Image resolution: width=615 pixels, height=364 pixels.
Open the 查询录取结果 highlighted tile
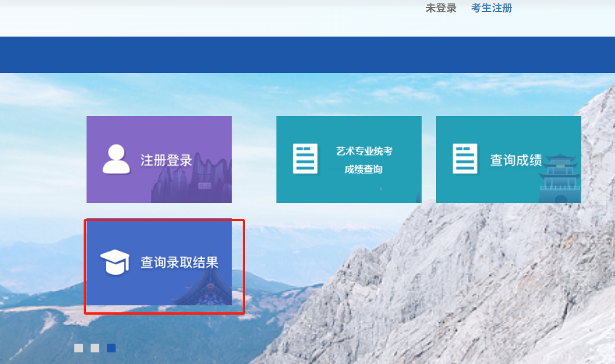pyautogui.click(x=163, y=264)
